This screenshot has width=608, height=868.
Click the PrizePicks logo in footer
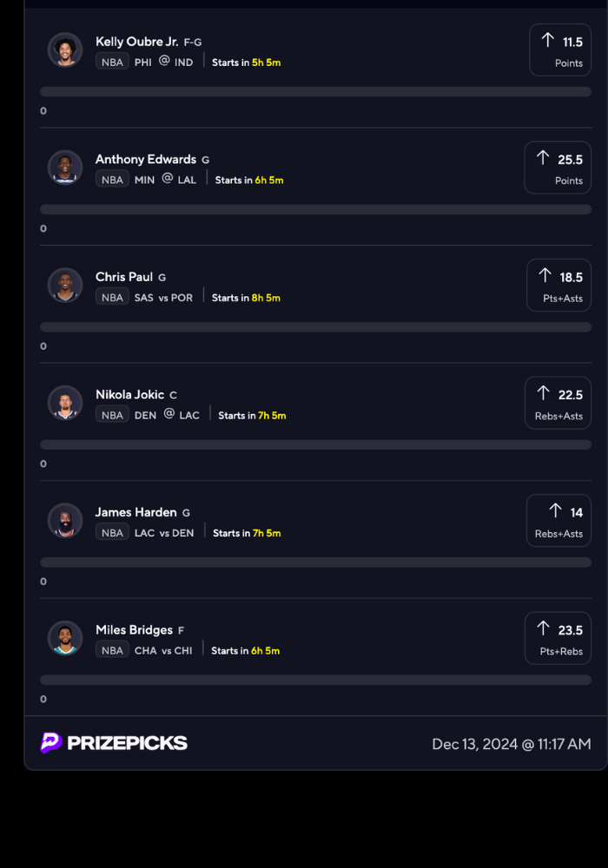pos(114,743)
